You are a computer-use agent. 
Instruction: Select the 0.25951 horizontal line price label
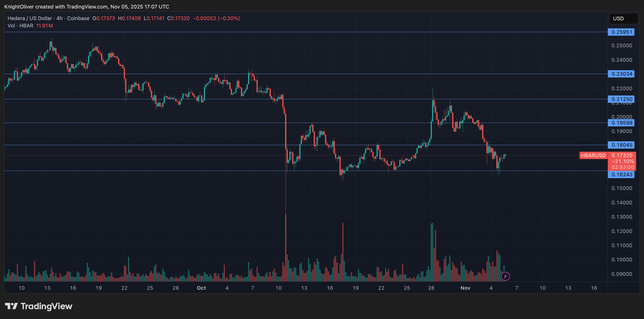click(621, 32)
